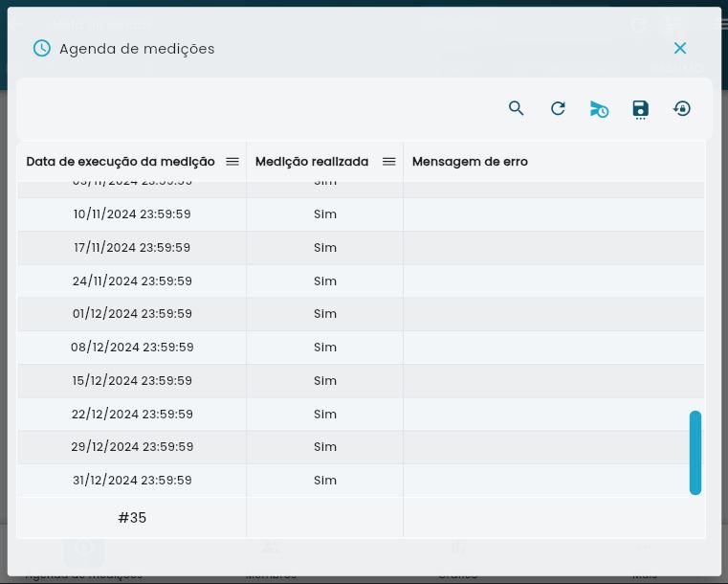The width and height of the screenshot is (728, 584).
Task: Open the Data de execução column menu
Action: (x=232, y=161)
